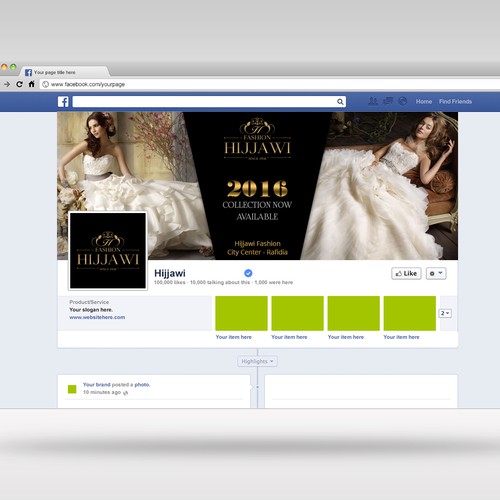Click the verified badge next to Hijjawi
The image size is (500, 500).
pos(248,273)
